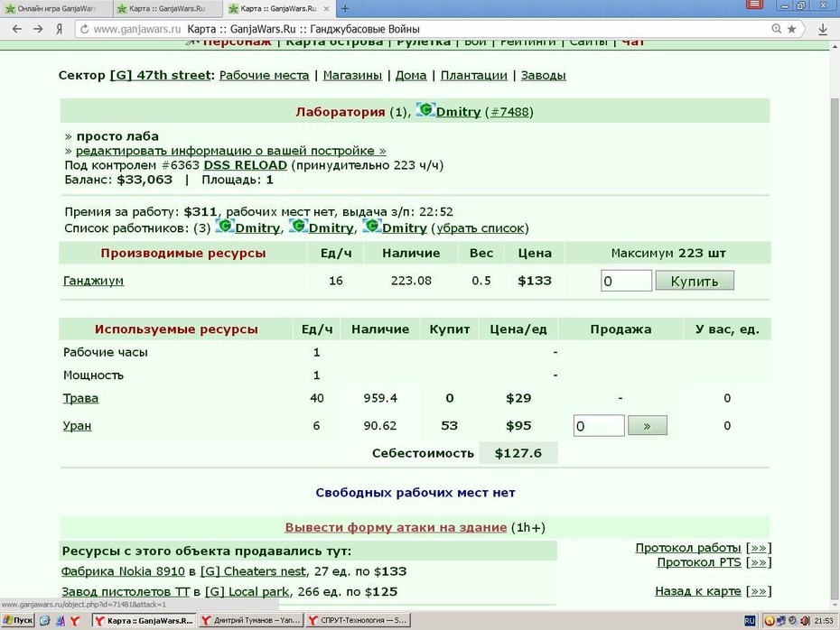
Task: Click the Ганджиум purchase quantity field
Action: point(626,281)
